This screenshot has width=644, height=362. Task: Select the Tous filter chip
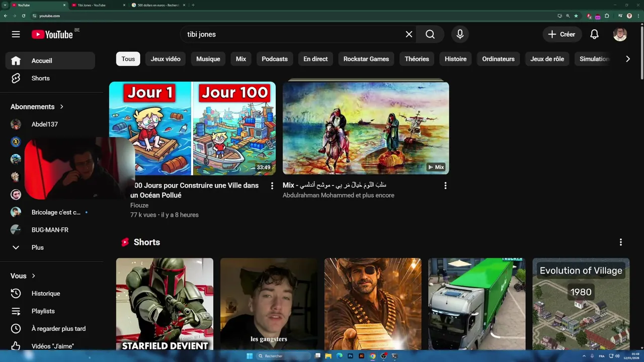point(128,59)
